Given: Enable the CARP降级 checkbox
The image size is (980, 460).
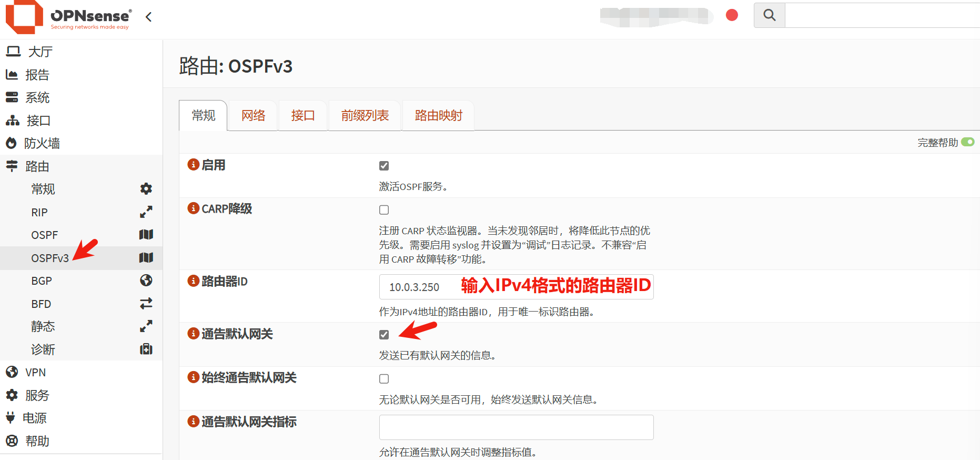Looking at the screenshot, I should [384, 210].
